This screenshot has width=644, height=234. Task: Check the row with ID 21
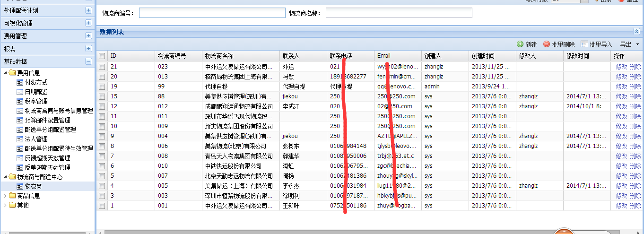pyautogui.click(x=102, y=67)
